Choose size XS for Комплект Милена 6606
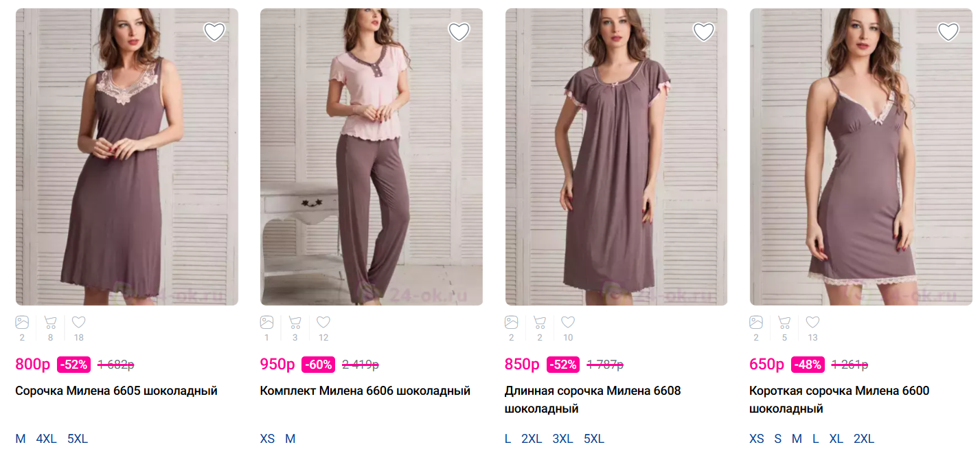980x458 pixels. [x=267, y=439]
